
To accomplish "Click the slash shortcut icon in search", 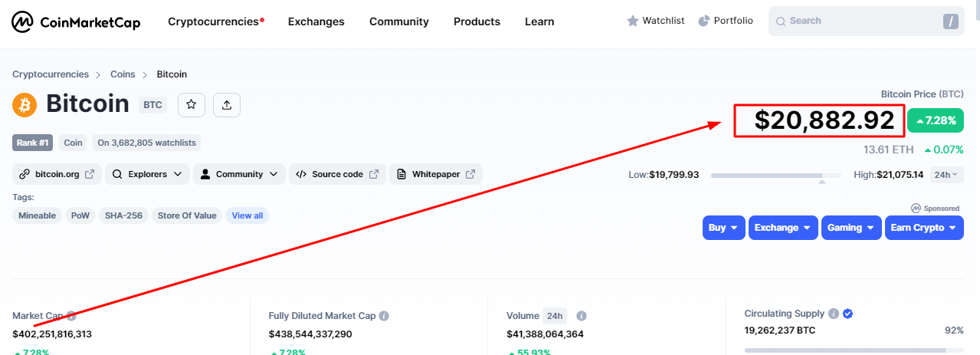I will [951, 21].
